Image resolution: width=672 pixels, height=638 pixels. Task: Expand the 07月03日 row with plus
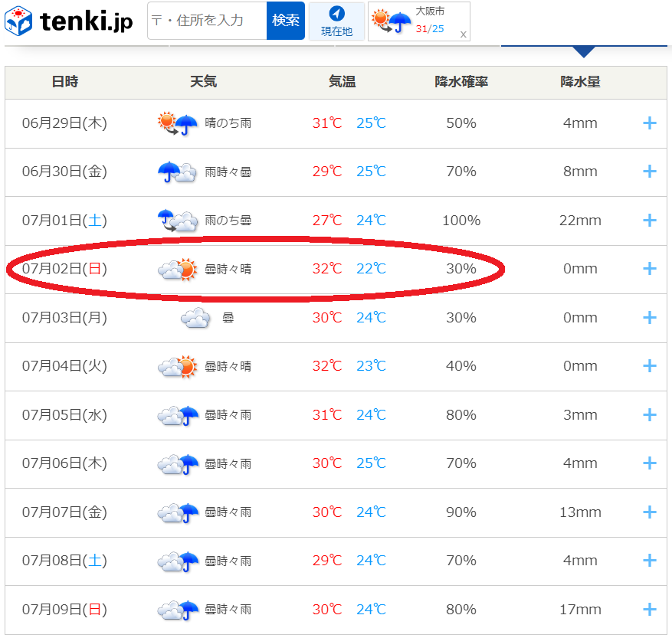point(650,318)
